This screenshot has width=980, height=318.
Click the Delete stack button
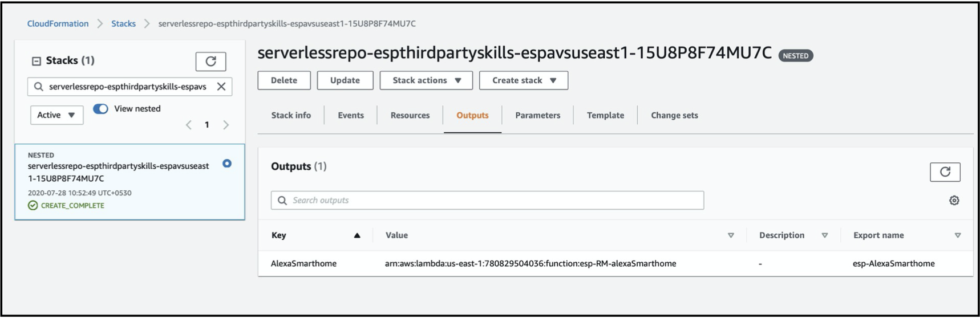[284, 80]
